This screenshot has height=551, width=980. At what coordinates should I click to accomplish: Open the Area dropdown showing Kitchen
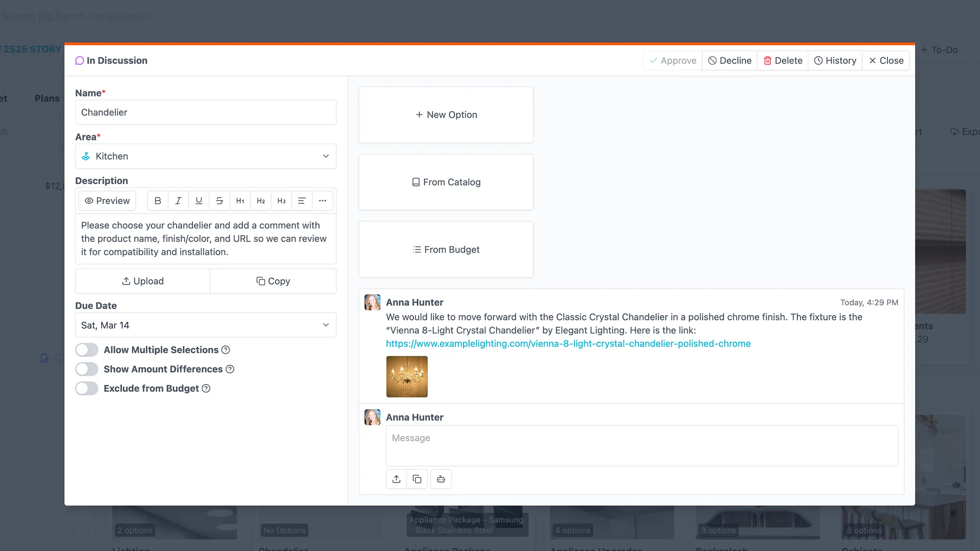(205, 156)
